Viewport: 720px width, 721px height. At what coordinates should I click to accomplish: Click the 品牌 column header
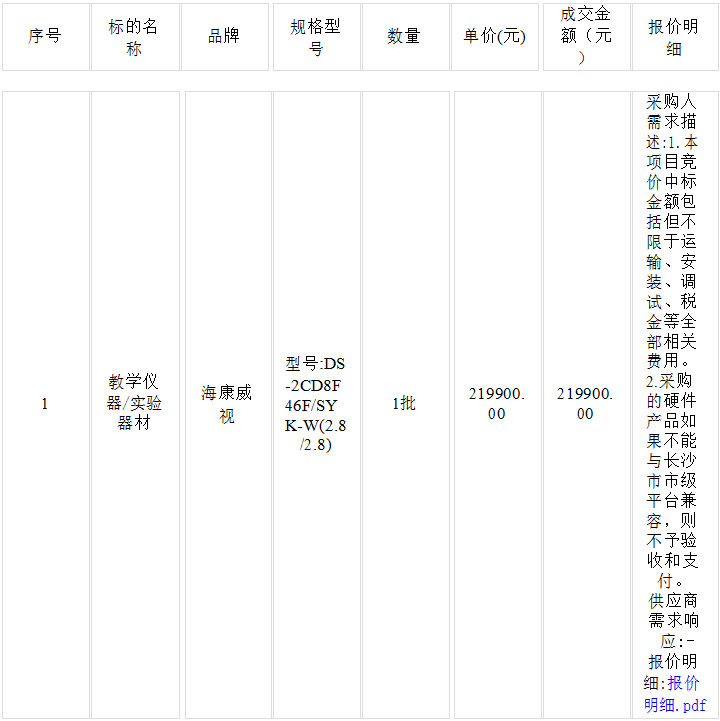click(x=224, y=36)
